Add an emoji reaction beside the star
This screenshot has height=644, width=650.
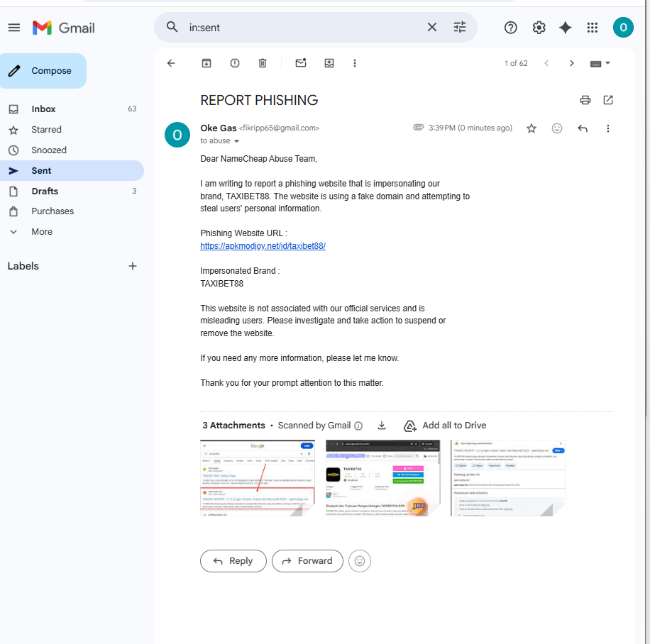click(557, 128)
